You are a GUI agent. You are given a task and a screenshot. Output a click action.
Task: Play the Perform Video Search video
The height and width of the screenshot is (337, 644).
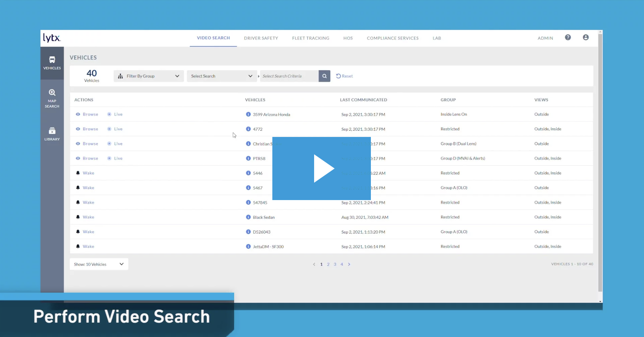click(x=322, y=168)
